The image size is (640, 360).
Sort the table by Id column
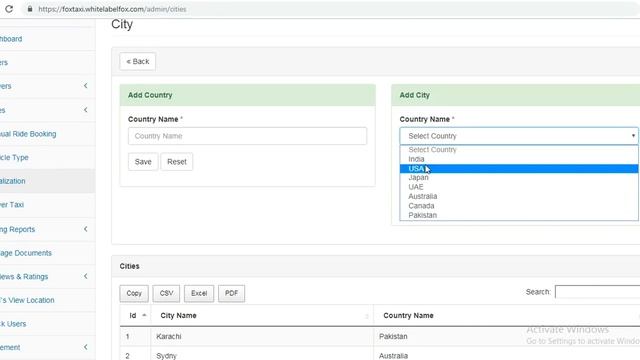click(135, 316)
